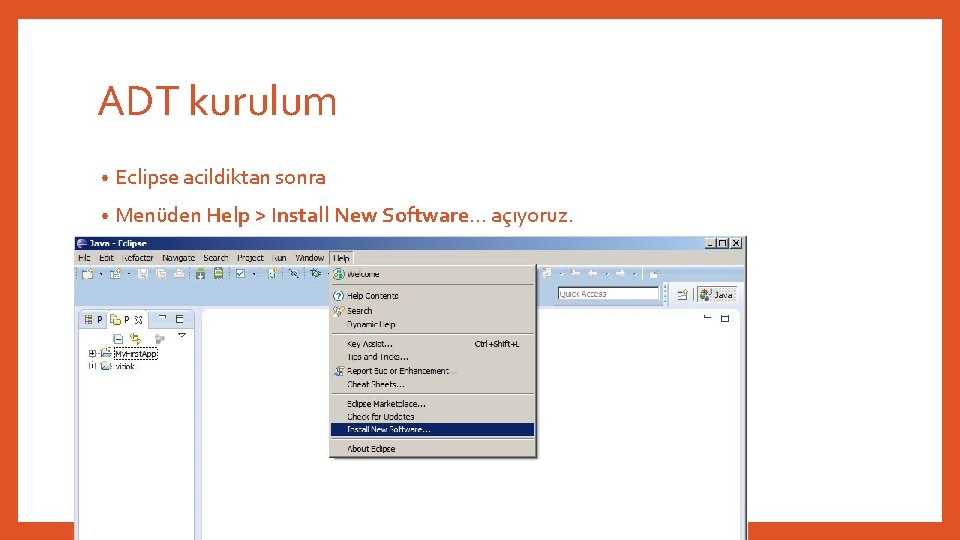This screenshot has width=960, height=540.
Task: Minimize the editor area with its dash icon
Action: [x=707, y=318]
